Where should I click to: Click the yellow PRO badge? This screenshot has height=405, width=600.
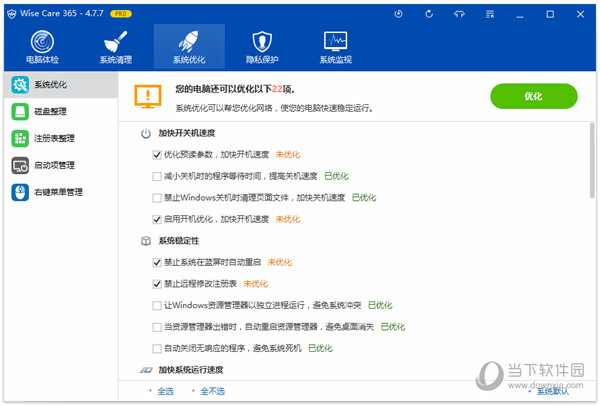tap(121, 14)
